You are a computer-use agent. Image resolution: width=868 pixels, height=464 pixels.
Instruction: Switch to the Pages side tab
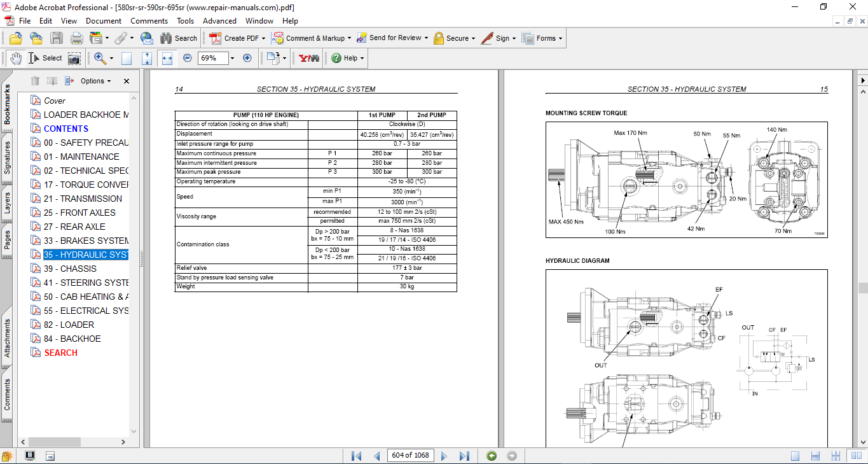point(8,240)
